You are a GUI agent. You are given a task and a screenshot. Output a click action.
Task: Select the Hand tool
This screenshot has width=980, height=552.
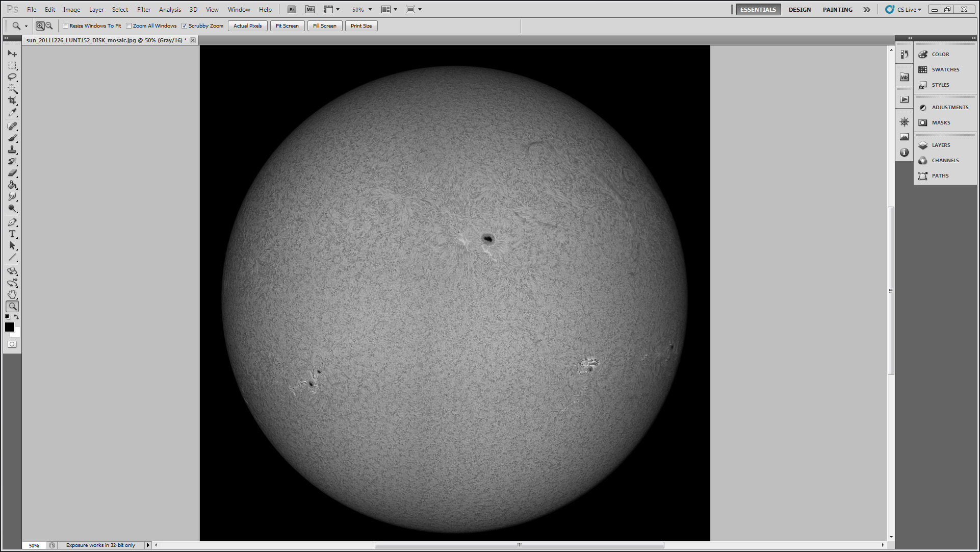12,294
